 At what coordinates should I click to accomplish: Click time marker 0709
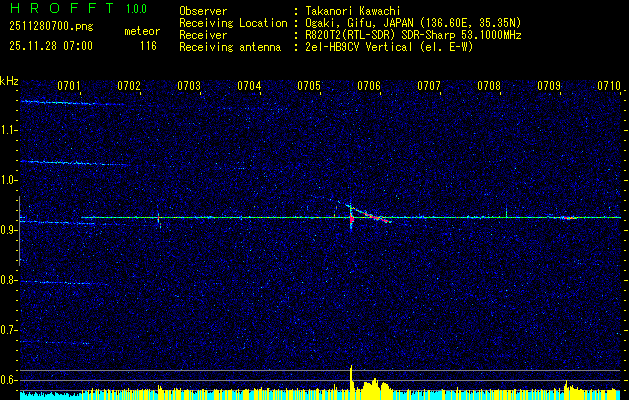tap(549, 86)
